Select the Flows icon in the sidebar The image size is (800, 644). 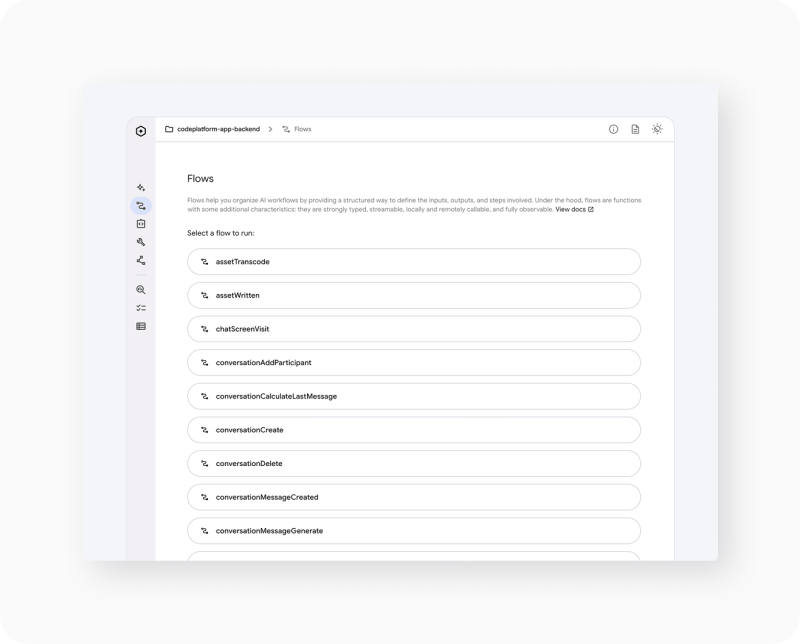click(x=141, y=204)
